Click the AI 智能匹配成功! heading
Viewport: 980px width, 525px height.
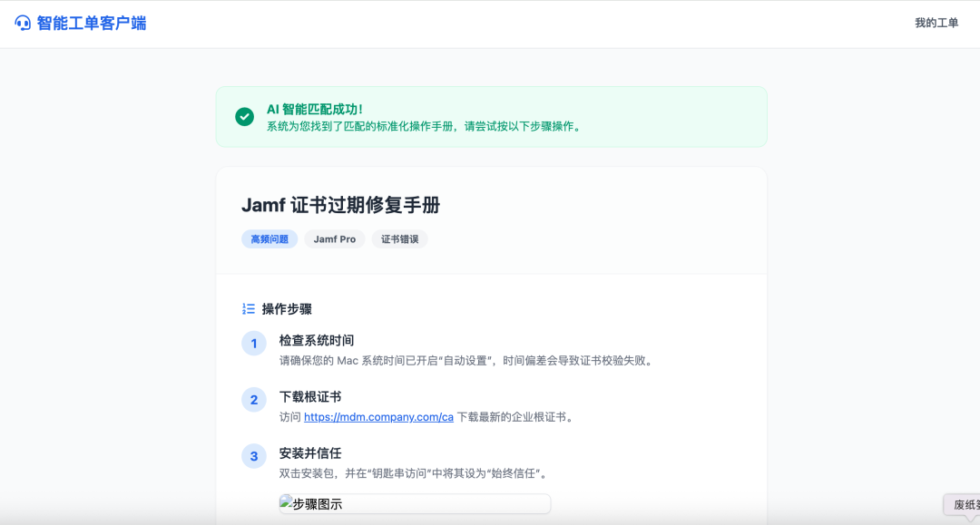[x=314, y=109]
